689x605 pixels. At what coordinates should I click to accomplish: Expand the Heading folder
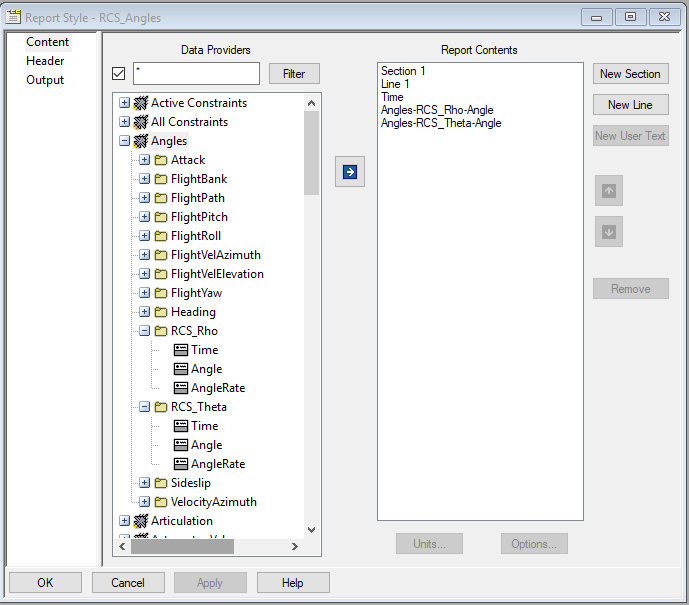145,312
